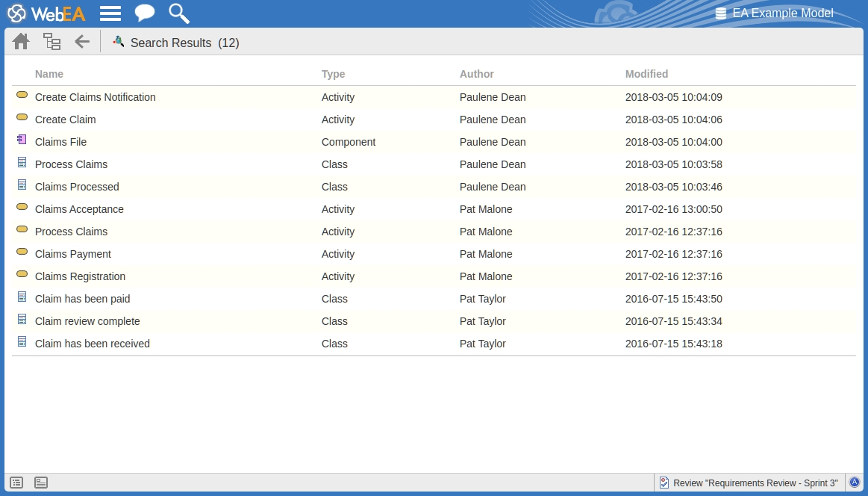Viewport: 868px width, 496px height.
Task: Open Claims Acceptance activity row
Action: 79,209
